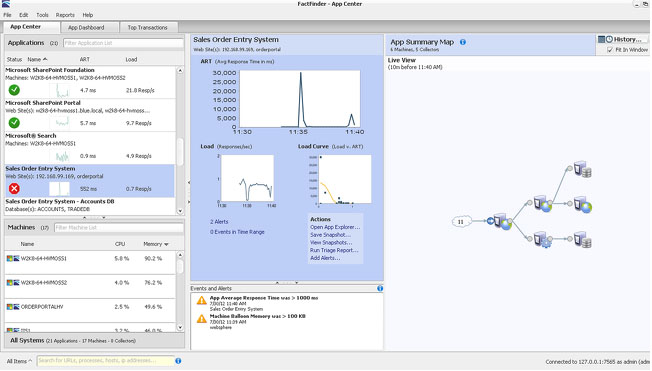
Task: Click red error status of Sales Order Entry
Action: point(14,188)
